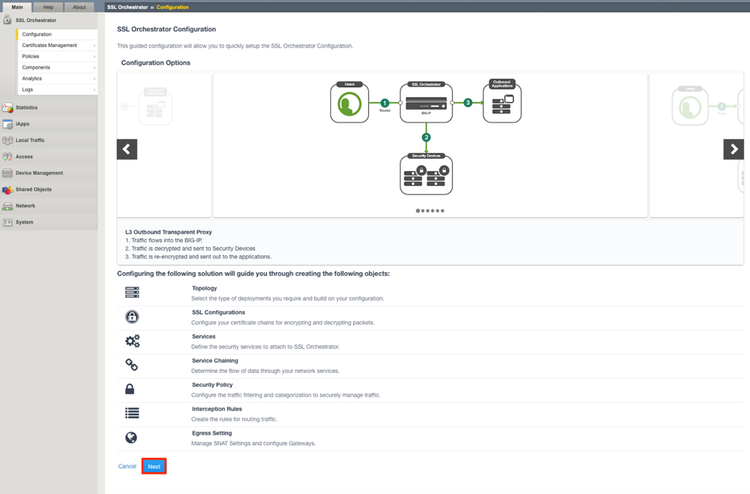This screenshot has width=750, height=494.
Task: Click the SSL Orchestrator lock icon in sidebar
Action: (7, 20)
